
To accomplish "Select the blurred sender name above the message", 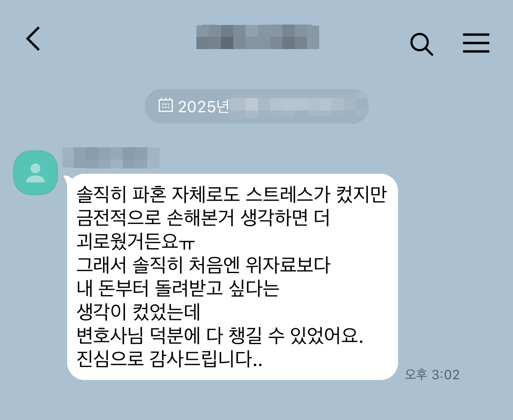I will tap(111, 158).
